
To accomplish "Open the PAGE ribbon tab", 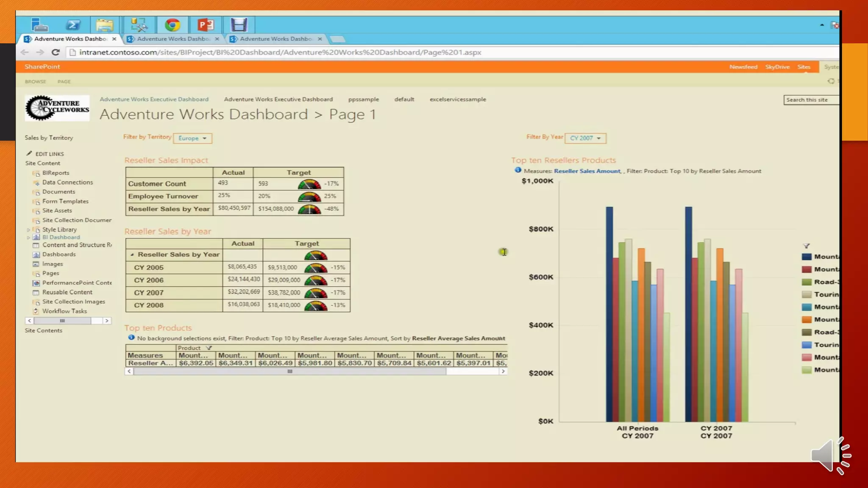I will 64,81.
